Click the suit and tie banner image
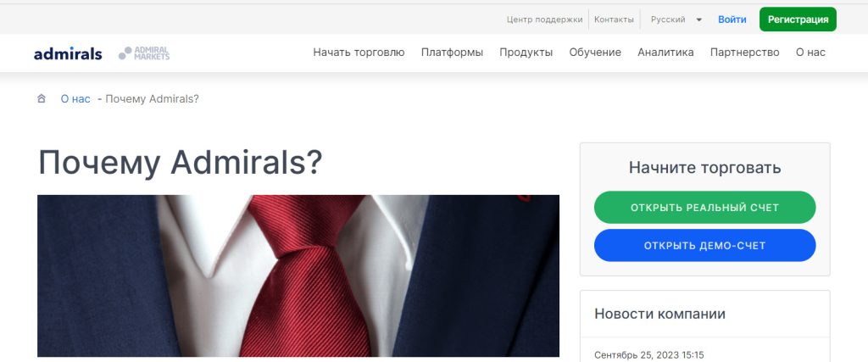The image size is (868, 362). (x=298, y=276)
